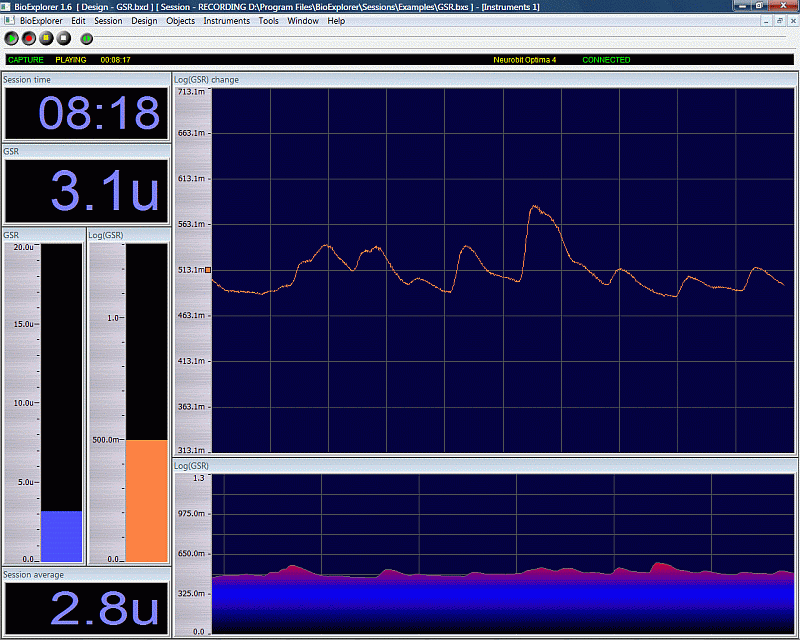Click the 313.1m axis label

[x=191, y=450]
